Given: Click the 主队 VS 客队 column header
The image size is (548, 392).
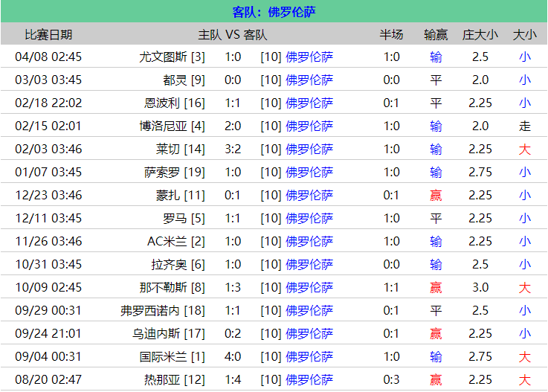Looking at the screenshot, I should coord(233,35).
